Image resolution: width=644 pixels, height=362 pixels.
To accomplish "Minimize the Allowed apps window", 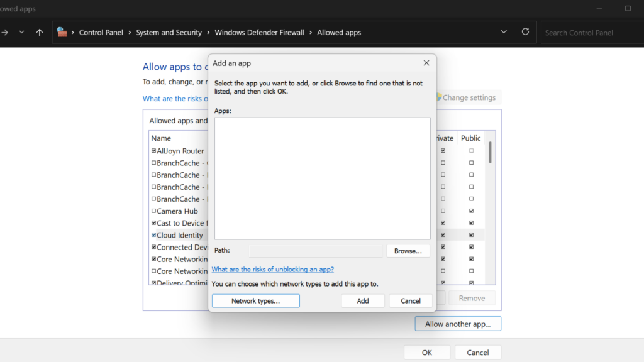I will coord(599,8).
